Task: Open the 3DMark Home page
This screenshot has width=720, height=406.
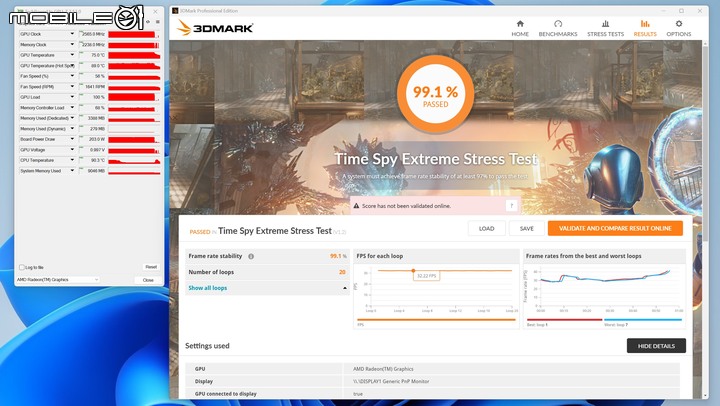Action: point(520,28)
